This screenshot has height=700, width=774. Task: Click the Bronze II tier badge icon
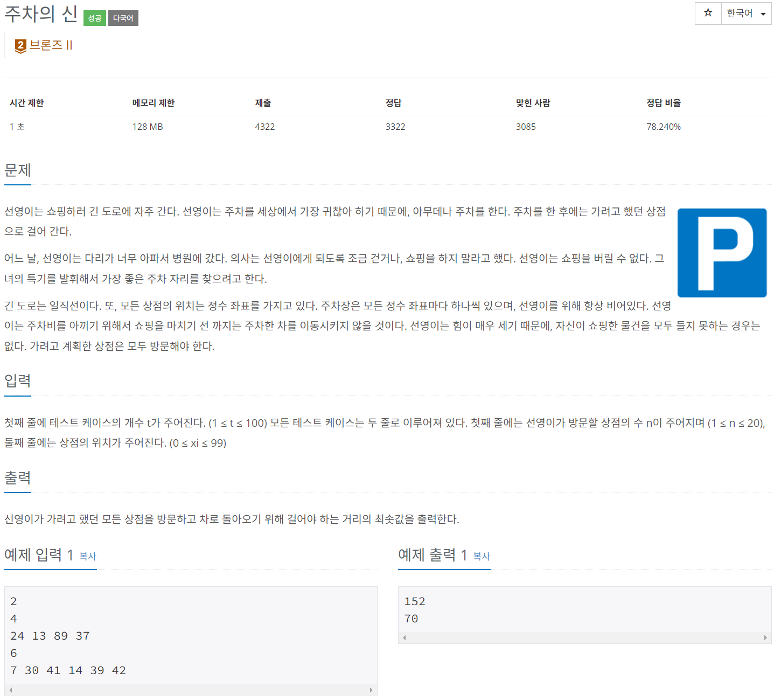click(x=20, y=46)
